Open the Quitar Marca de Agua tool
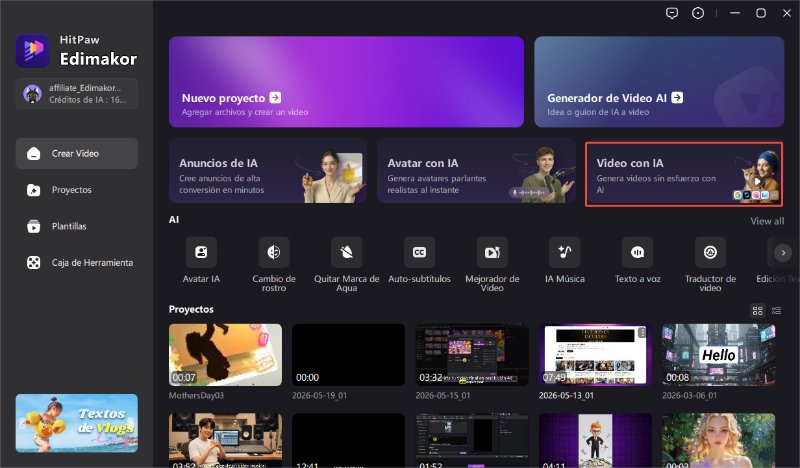800x468 pixels. pos(346,264)
